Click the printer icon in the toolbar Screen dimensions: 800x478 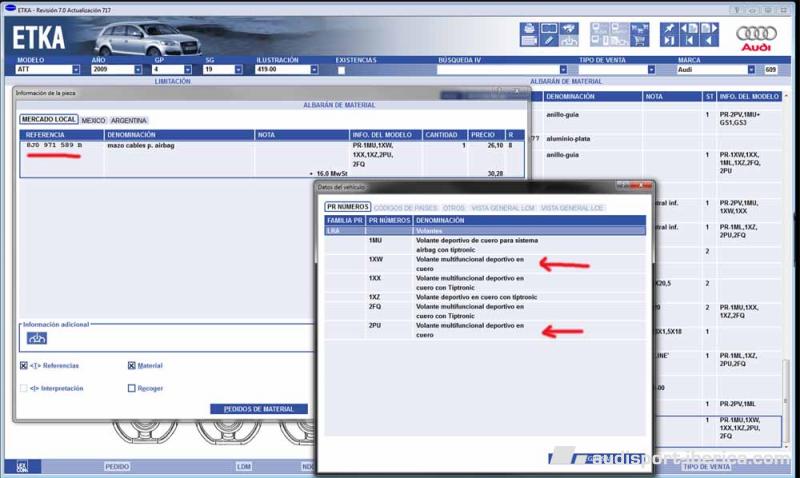[x=529, y=29]
